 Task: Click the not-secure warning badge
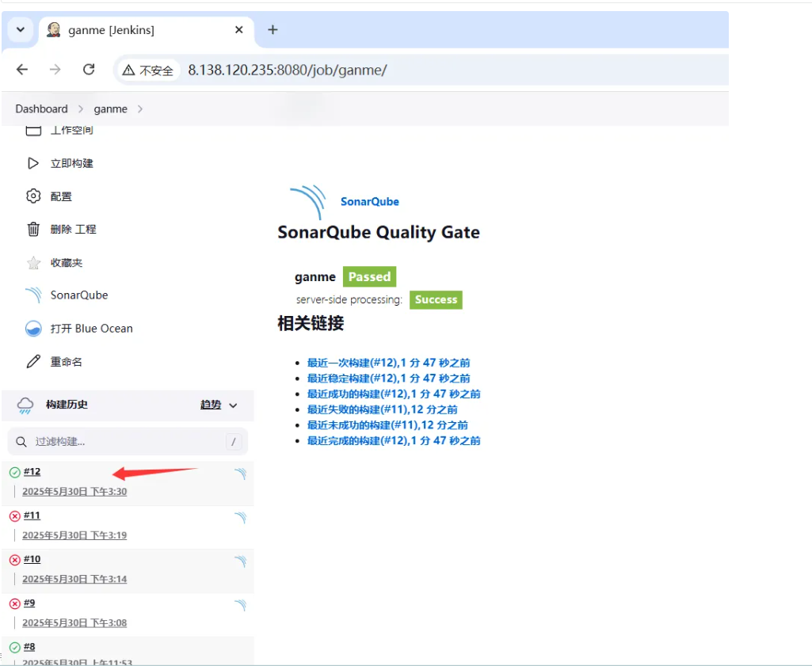pos(148,70)
